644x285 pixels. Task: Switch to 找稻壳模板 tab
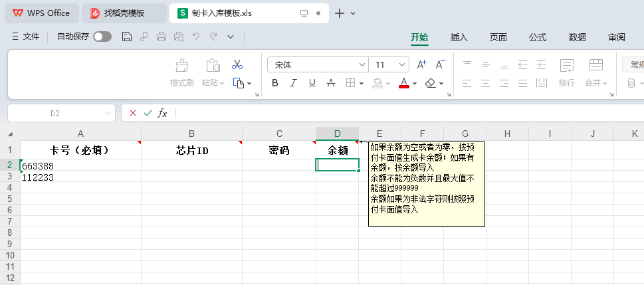point(124,13)
